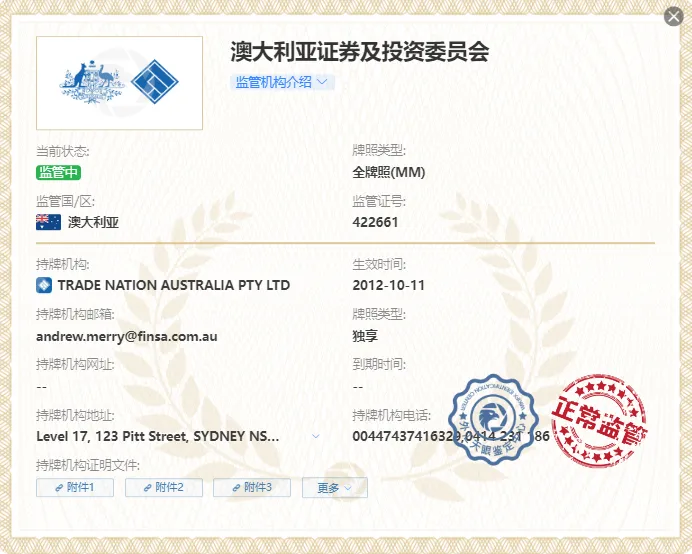692x554 pixels.
Task: Click the title 澳大利亚证券及投资委员会
Action: (360, 52)
